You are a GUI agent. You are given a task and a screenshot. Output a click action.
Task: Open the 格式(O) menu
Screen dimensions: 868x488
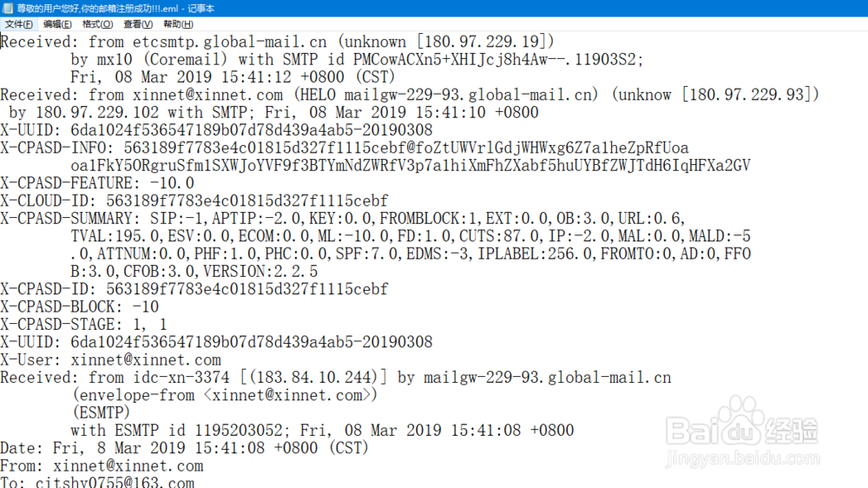tap(97, 24)
